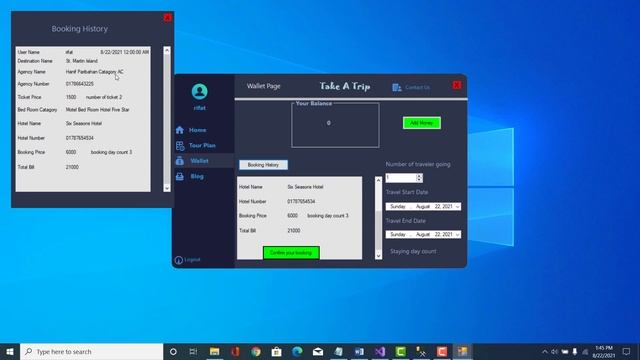Click 'Six Seasons Hotel' in wallet booking panel
The width and height of the screenshot is (640, 360).
[305, 187]
